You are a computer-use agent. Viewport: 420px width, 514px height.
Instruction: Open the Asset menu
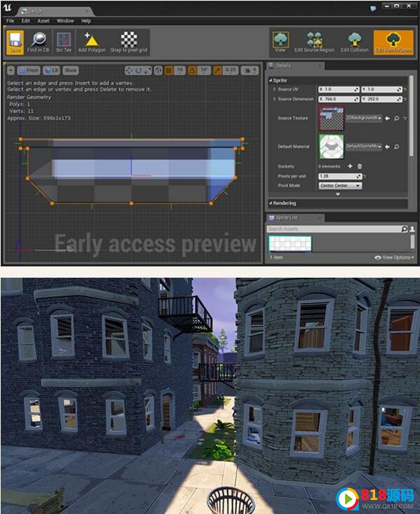[x=43, y=20]
